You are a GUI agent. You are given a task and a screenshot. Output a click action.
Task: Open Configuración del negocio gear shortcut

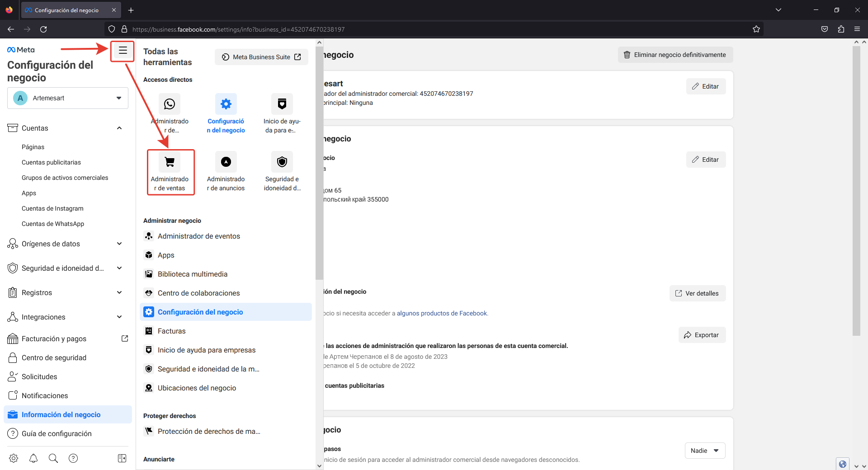[226, 104]
